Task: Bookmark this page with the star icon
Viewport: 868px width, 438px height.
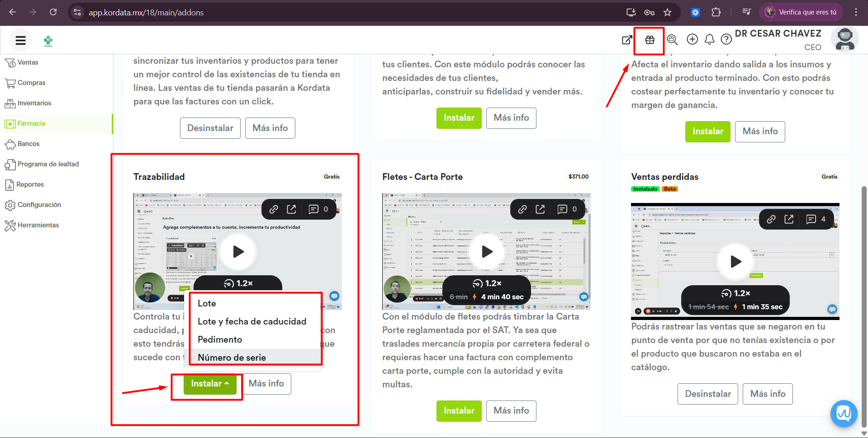Action: [667, 12]
